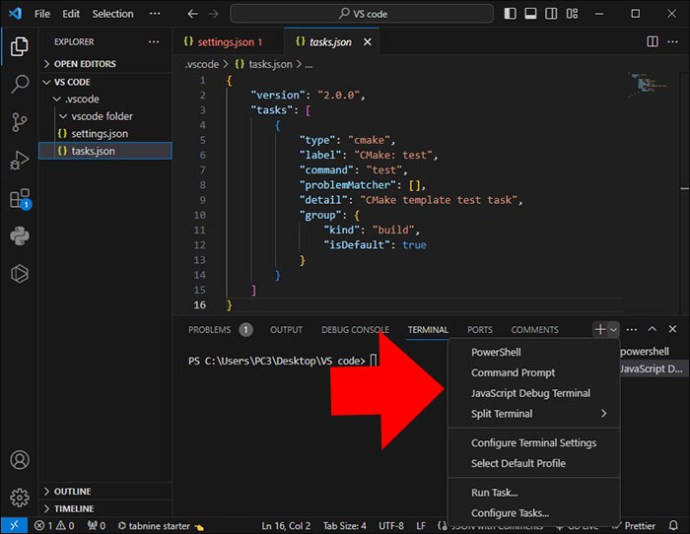Go forward with the right arrow in title bar
The height and width of the screenshot is (534, 690).
(x=213, y=14)
